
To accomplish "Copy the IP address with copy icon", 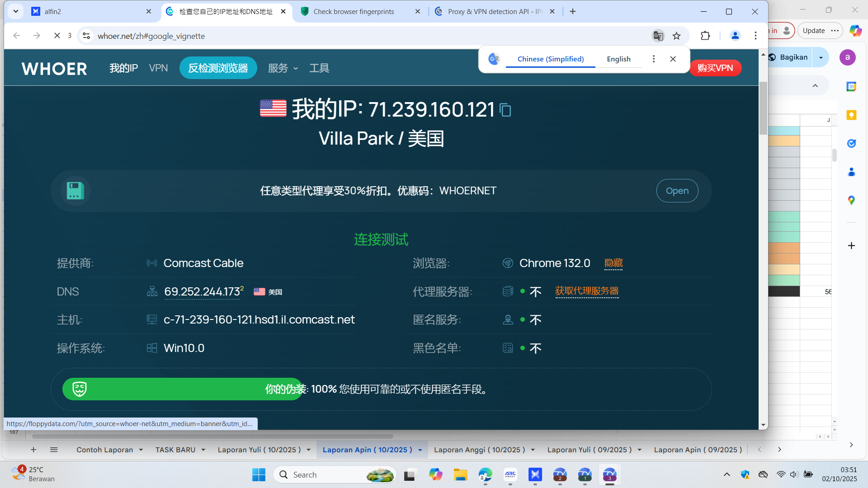I will (x=505, y=110).
